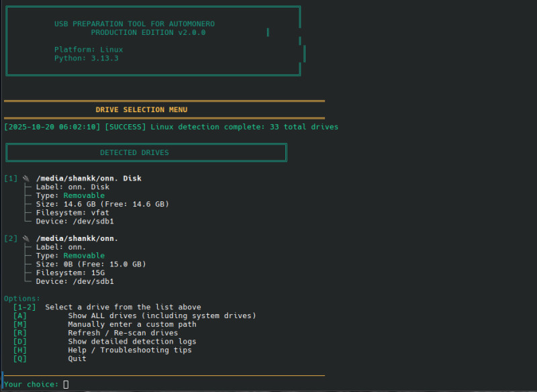Click the [SUCCESS] Linux detection log line
This screenshot has width=537, height=392.
tap(170, 127)
